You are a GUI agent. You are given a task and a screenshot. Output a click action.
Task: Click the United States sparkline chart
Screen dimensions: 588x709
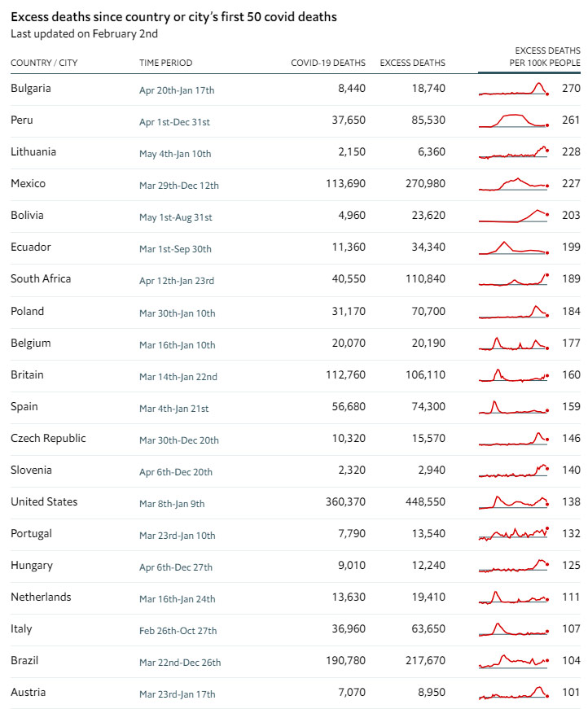point(514,502)
